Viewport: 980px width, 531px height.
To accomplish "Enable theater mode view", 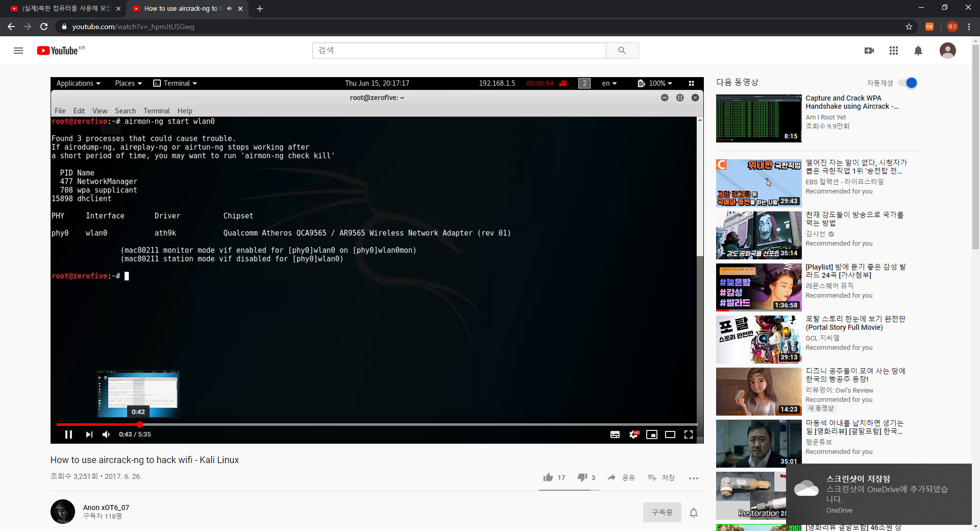I will pyautogui.click(x=670, y=435).
